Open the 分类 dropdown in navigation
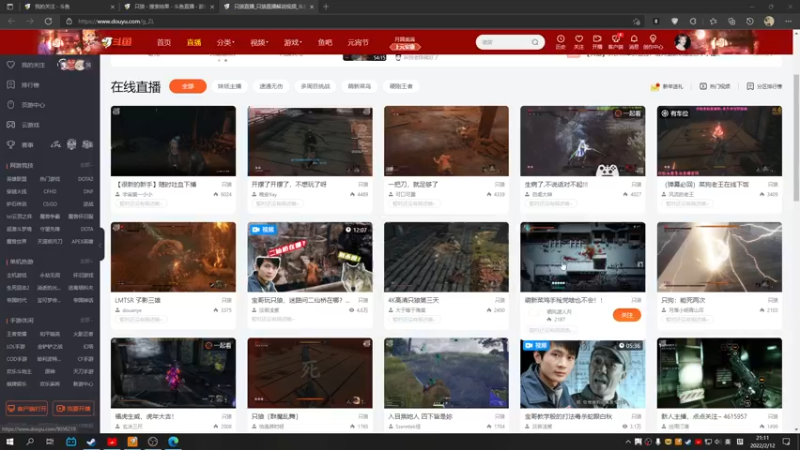Viewport: 800px width, 450px height. [x=226, y=42]
